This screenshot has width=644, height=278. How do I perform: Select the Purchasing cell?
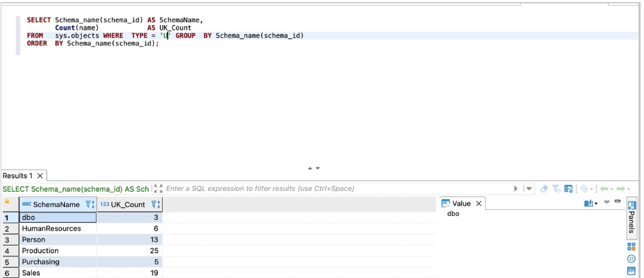(57, 262)
